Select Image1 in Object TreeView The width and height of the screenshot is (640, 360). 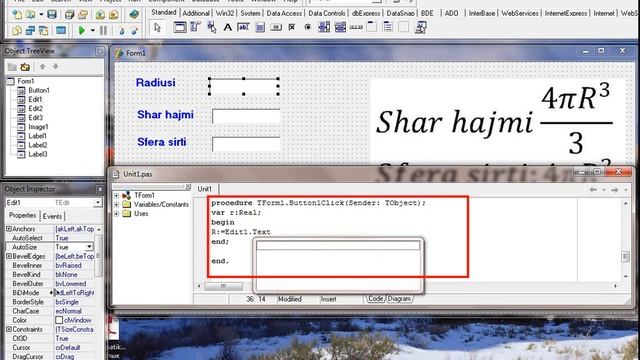click(x=38, y=127)
